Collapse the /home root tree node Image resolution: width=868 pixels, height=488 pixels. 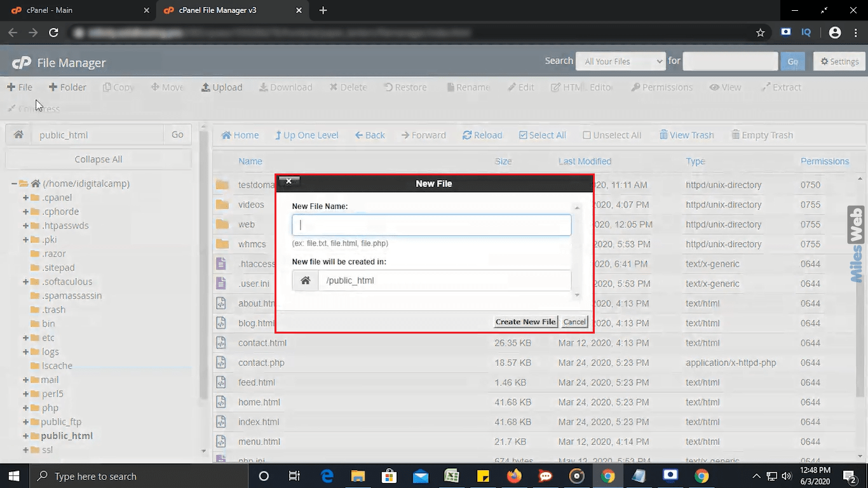(x=14, y=184)
